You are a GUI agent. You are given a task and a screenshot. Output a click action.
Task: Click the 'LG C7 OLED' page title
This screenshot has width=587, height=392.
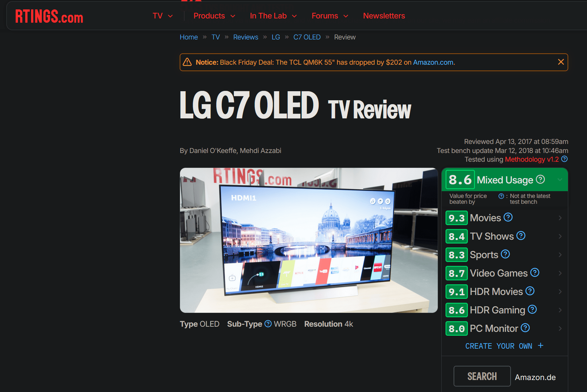[249, 105]
